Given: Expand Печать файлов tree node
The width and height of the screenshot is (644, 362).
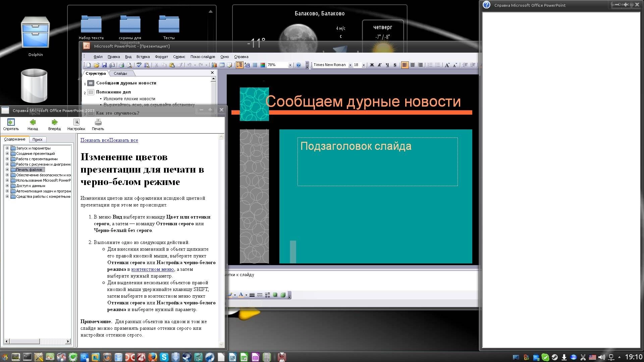Looking at the screenshot, I should point(7,169).
